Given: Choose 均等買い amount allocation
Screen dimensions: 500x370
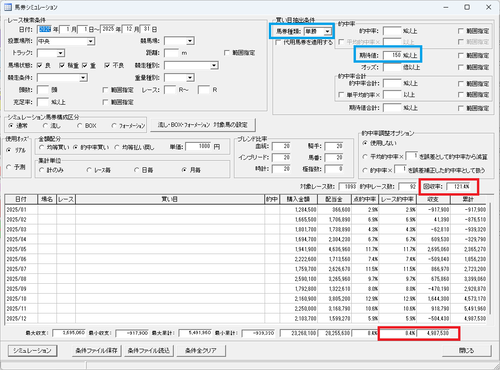Looking at the screenshot, I should pos(42,147).
